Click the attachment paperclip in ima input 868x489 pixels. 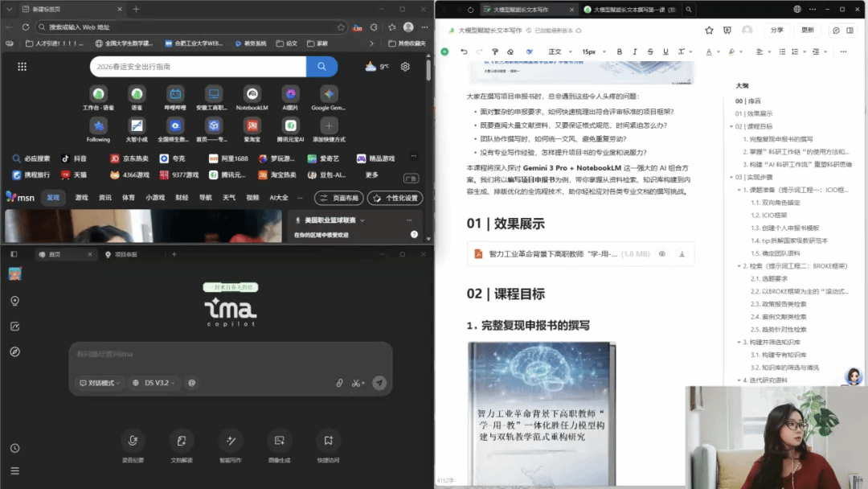pyautogui.click(x=339, y=384)
